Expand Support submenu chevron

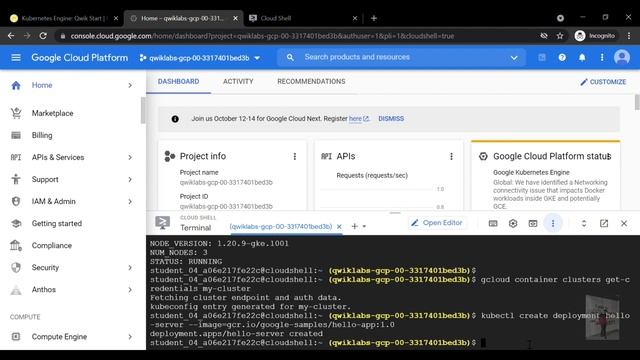(130, 180)
